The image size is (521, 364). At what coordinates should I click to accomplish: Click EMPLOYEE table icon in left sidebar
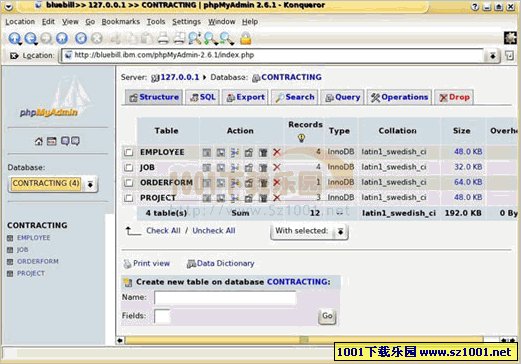[10, 238]
